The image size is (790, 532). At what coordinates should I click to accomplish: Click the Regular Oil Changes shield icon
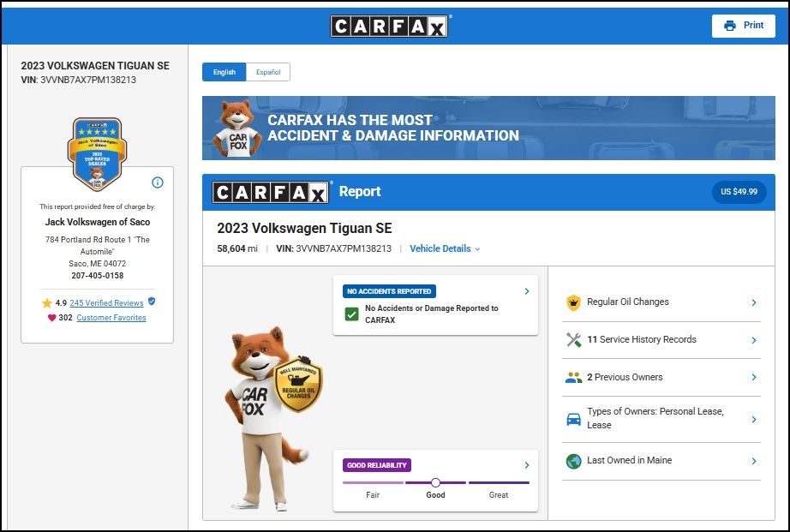tap(573, 302)
